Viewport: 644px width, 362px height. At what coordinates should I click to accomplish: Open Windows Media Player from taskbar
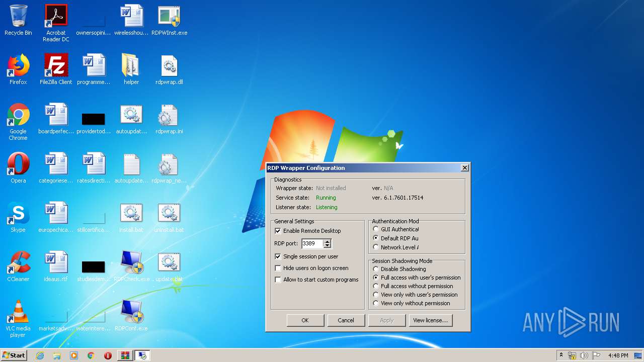click(x=74, y=355)
